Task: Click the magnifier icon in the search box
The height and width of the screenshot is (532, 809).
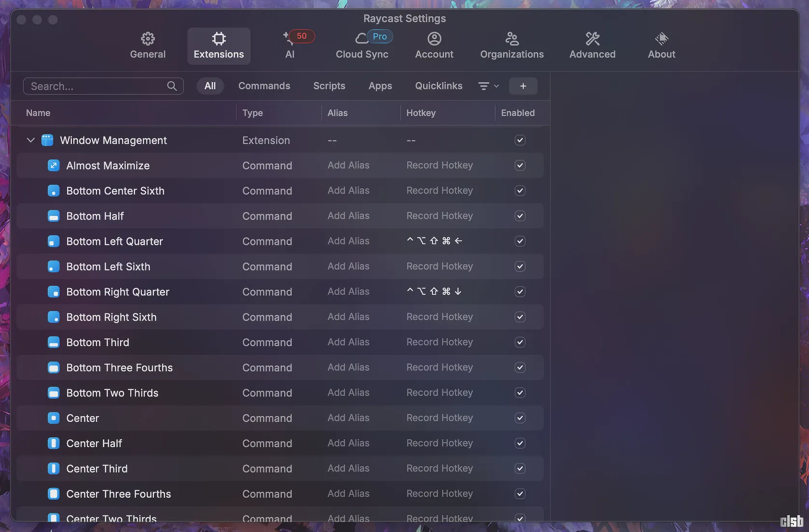Action: coord(172,86)
